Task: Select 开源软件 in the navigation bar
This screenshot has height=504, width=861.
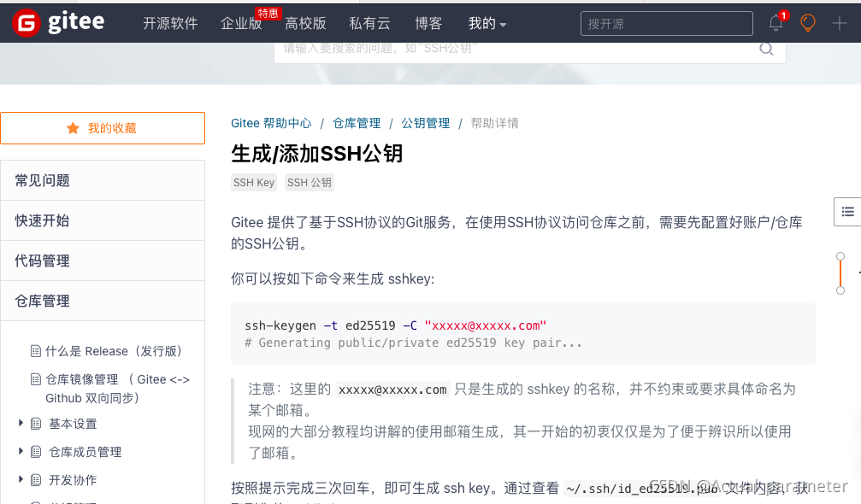Action: point(170,24)
